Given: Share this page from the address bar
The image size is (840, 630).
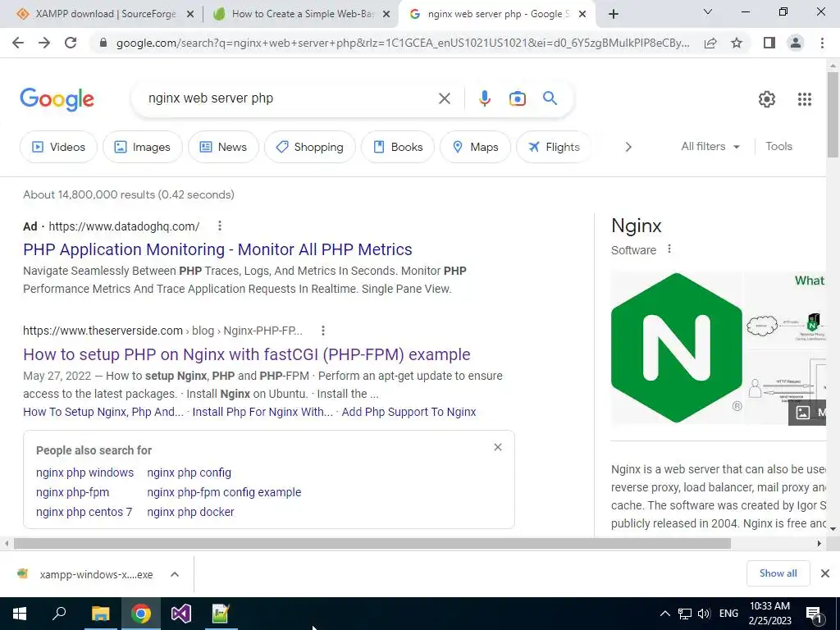Looking at the screenshot, I should click(710, 43).
